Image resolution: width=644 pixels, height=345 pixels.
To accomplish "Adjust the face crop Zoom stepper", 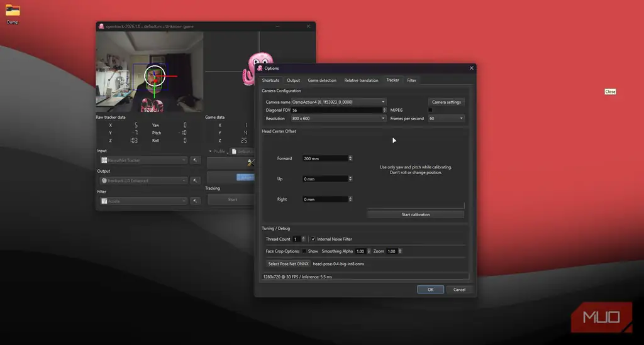I will pyautogui.click(x=400, y=251).
